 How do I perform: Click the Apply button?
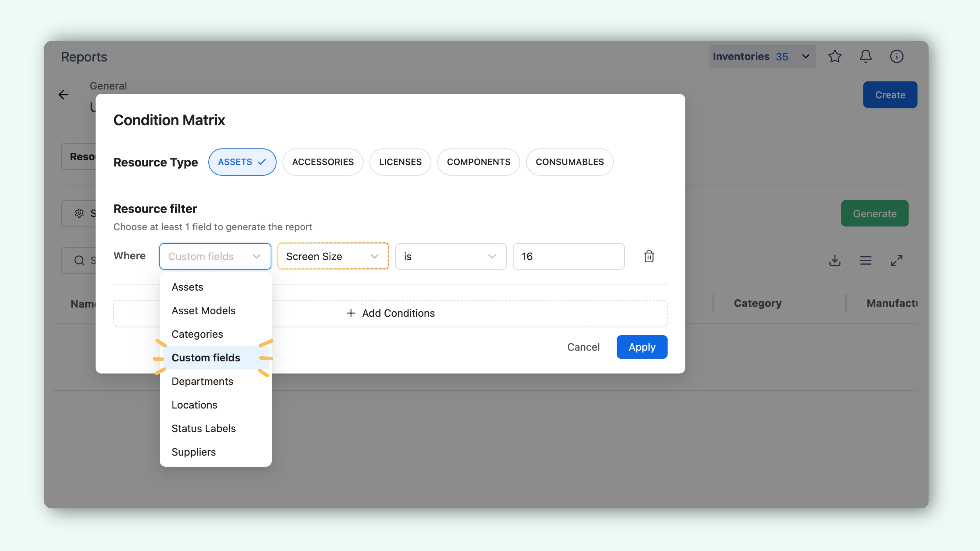[x=641, y=347]
